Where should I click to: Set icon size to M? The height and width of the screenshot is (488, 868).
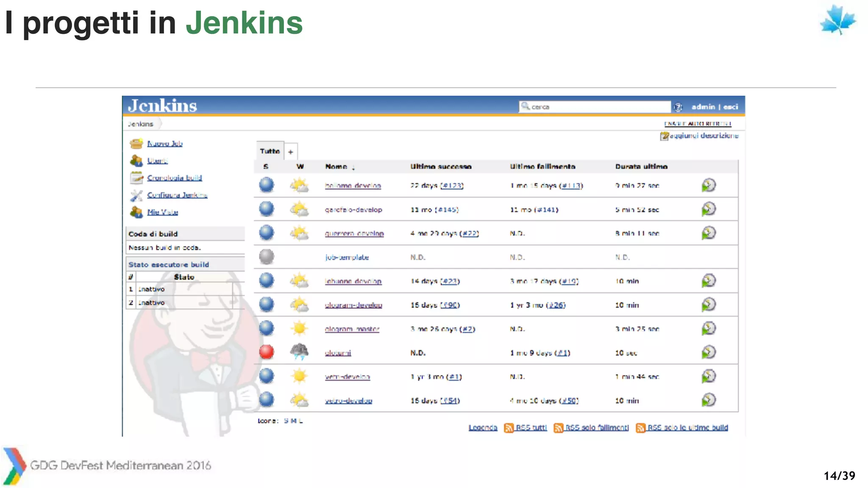293,421
